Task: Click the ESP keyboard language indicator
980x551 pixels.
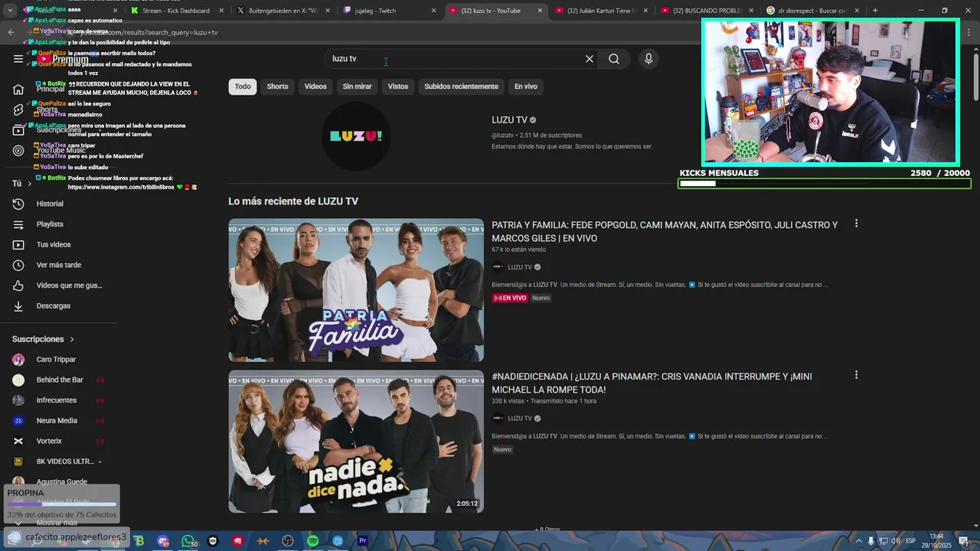Action: 910,541
